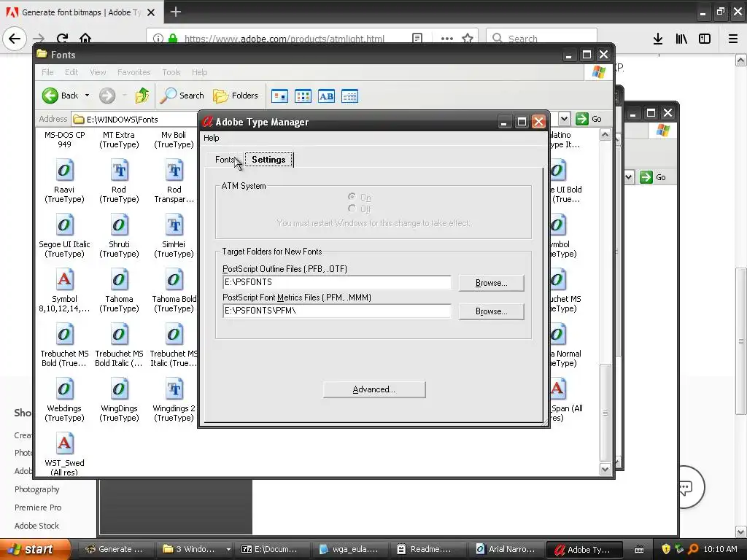Click the Firefox search box

point(542,39)
